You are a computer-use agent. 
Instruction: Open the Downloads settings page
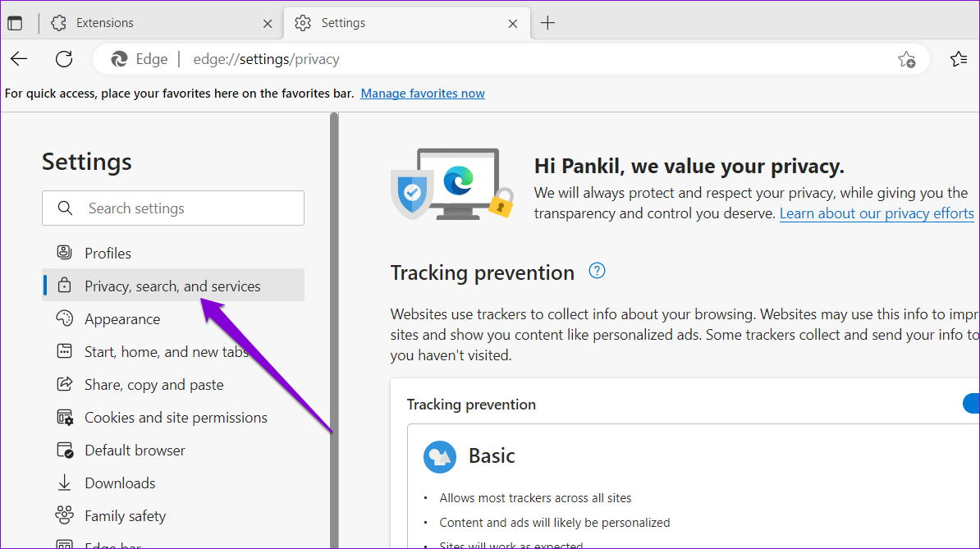click(x=120, y=483)
